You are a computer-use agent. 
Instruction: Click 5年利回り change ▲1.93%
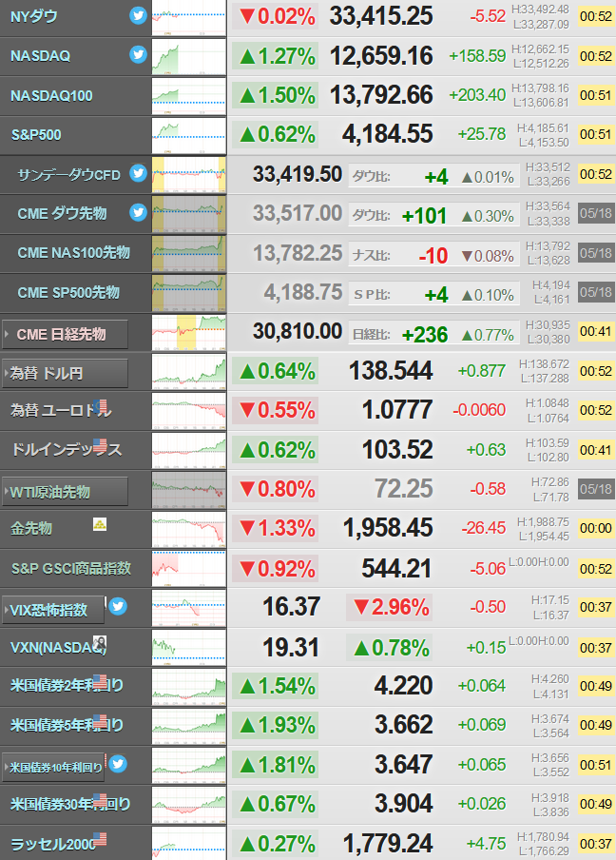275,725
